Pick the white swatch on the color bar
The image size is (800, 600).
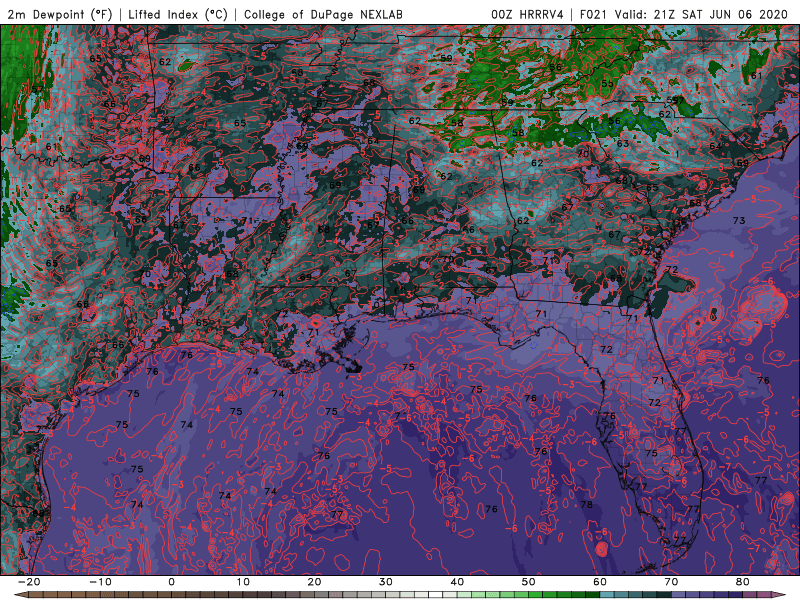[435, 594]
